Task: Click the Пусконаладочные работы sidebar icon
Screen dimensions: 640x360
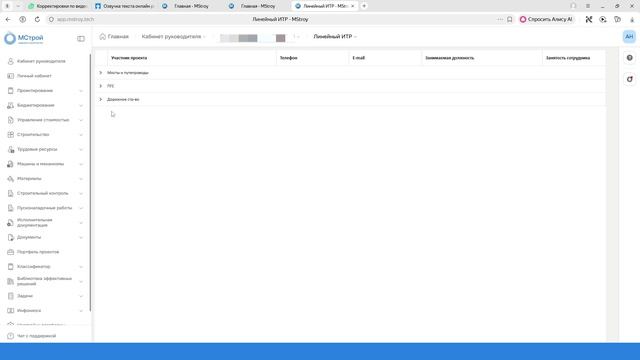Action: pos(11,208)
